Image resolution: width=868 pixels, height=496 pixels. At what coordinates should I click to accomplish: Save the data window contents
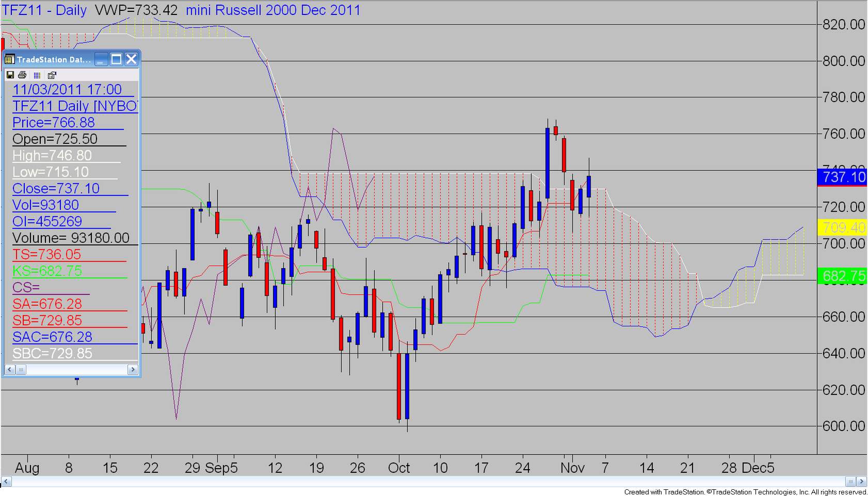coord(10,75)
